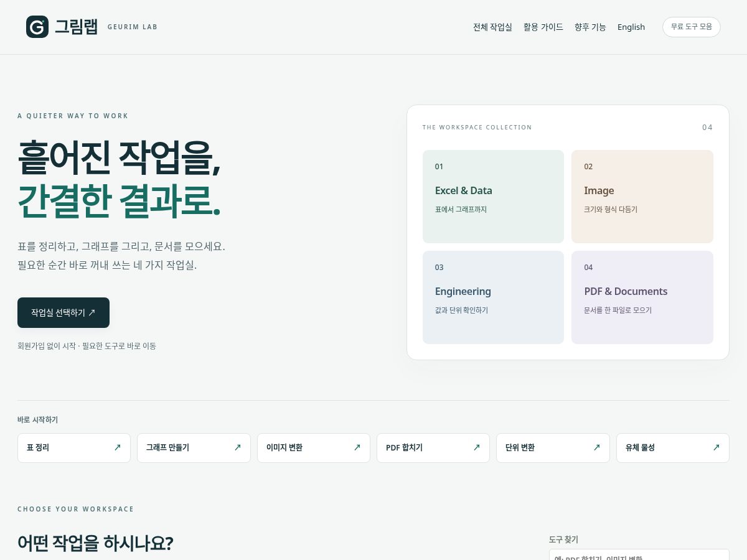Click the 작업실 선택하기 button

click(x=63, y=312)
